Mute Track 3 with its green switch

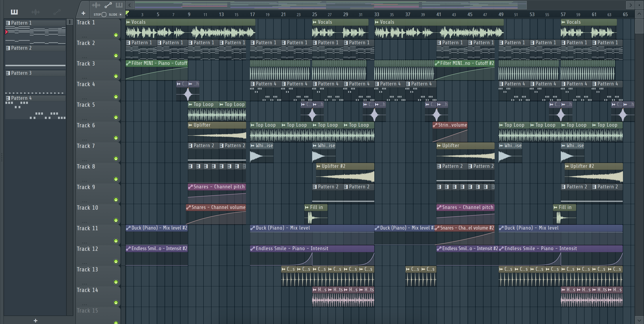tap(116, 76)
